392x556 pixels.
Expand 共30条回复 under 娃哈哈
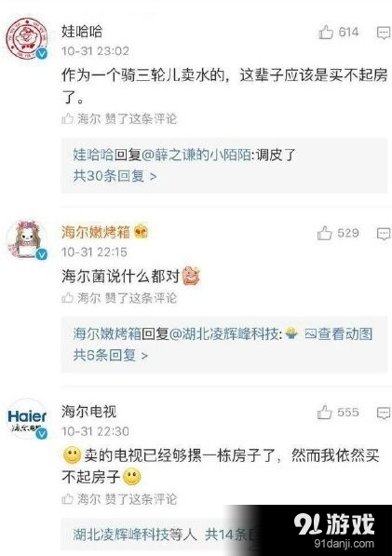click(x=115, y=176)
